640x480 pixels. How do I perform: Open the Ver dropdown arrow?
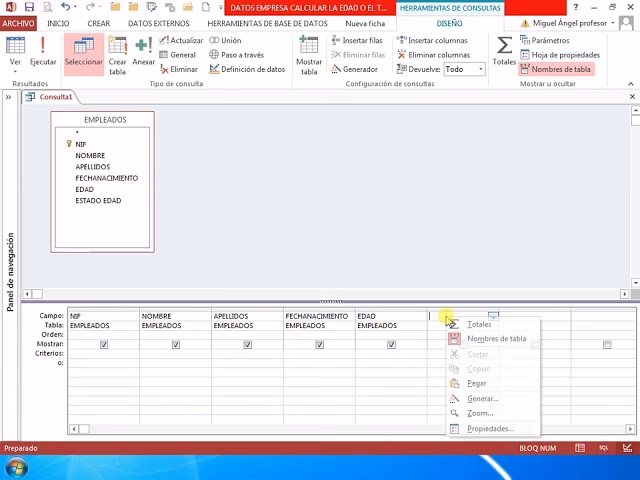point(15,71)
